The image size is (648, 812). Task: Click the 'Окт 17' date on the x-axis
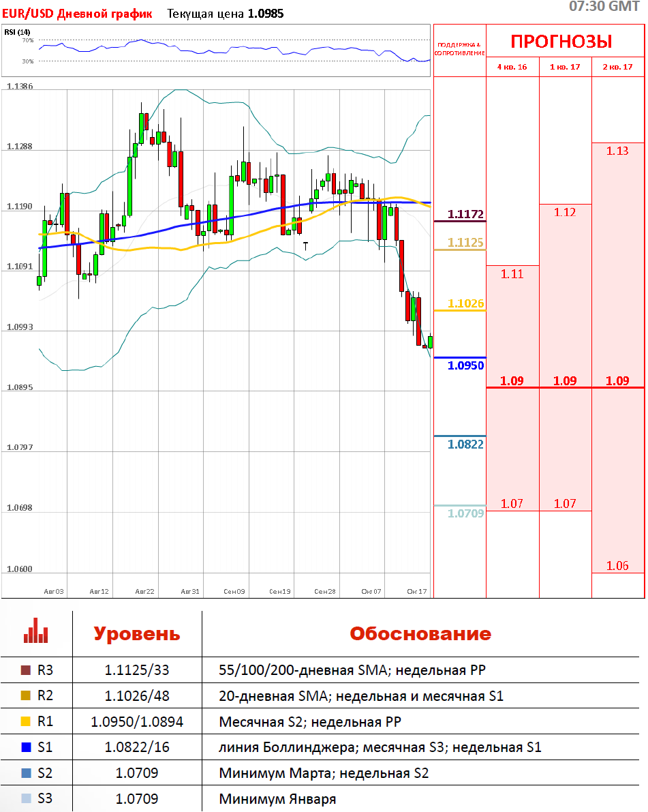point(416,591)
